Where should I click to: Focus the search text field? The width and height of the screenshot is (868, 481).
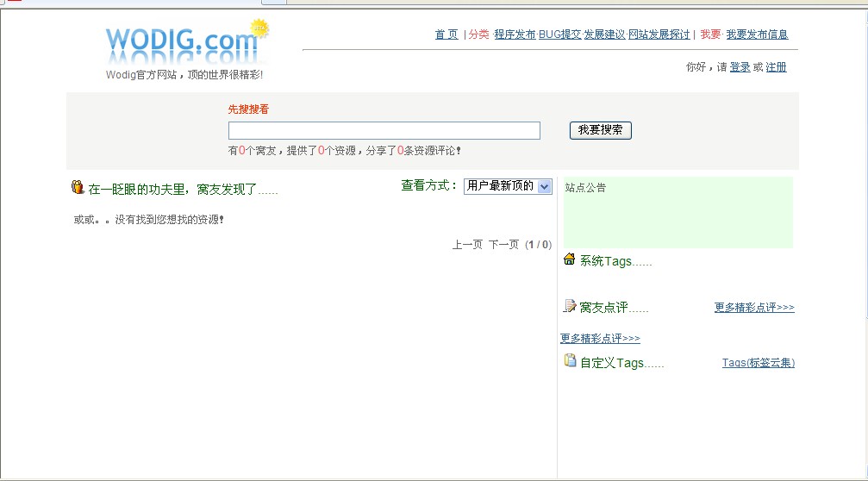point(384,131)
